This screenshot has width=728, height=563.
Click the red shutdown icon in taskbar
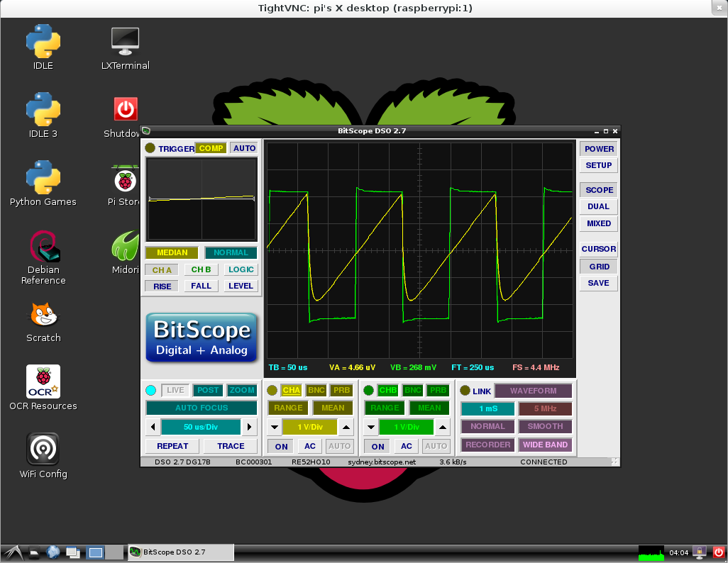click(718, 552)
